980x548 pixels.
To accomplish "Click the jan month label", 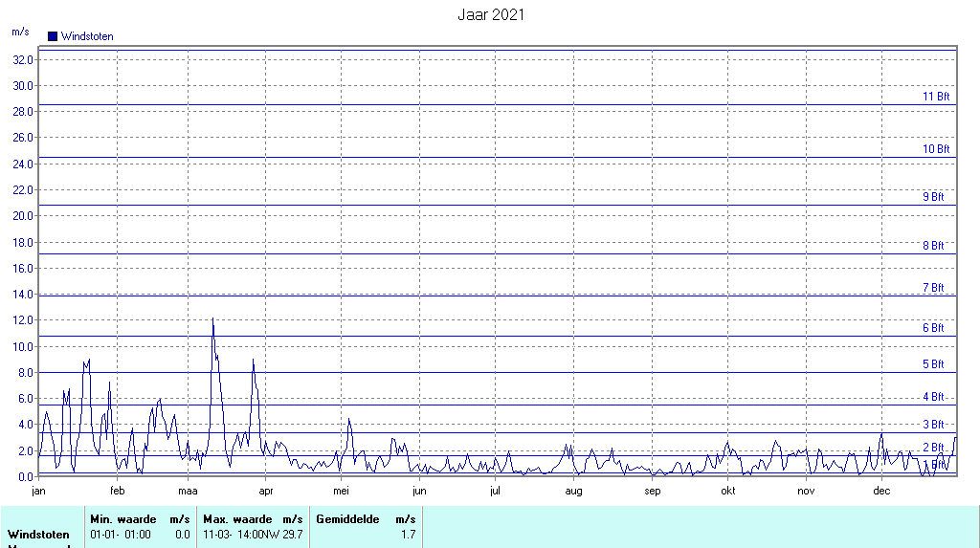I will click(x=38, y=492).
